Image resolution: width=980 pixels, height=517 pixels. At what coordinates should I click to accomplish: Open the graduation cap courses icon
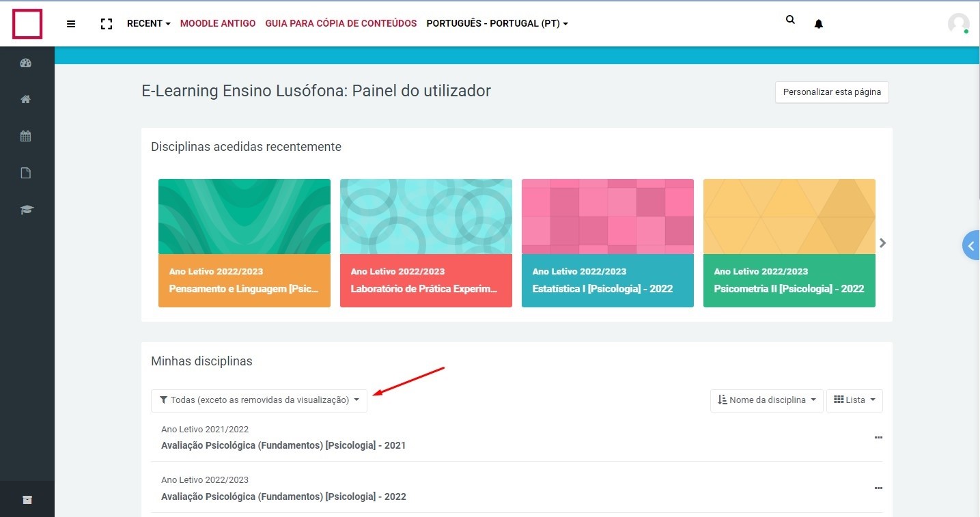click(x=26, y=210)
